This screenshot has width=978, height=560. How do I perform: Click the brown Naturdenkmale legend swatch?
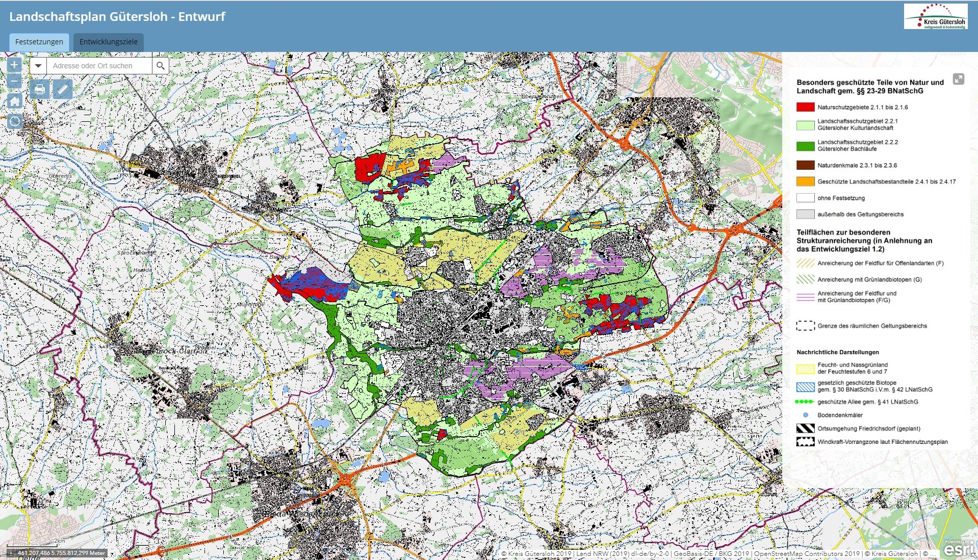[805, 165]
